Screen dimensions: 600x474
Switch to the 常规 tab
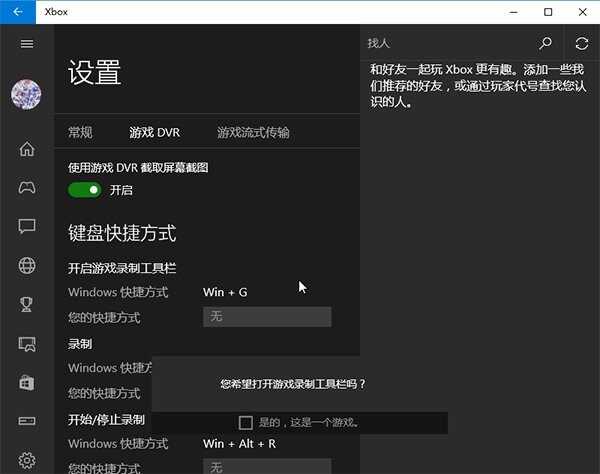[80, 132]
